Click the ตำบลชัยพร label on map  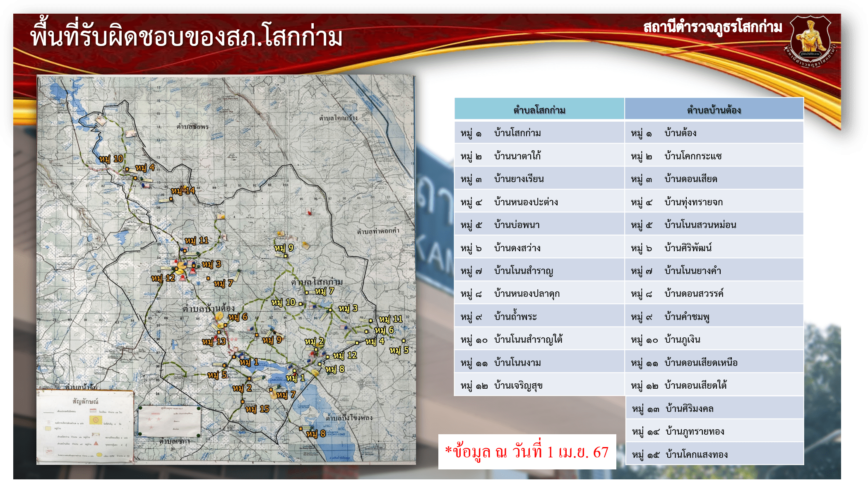click(x=192, y=126)
